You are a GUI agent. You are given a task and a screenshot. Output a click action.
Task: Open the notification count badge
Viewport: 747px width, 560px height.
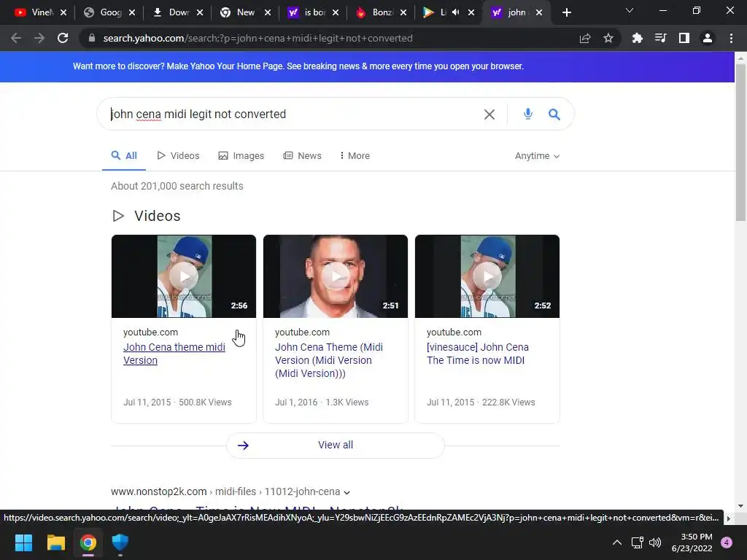pyautogui.click(x=727, y=542)
